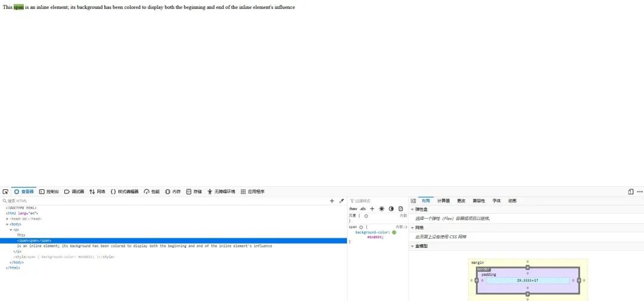Select the closing </html> tag row
Screen dimensions: 644x301
tap(13, 268)
